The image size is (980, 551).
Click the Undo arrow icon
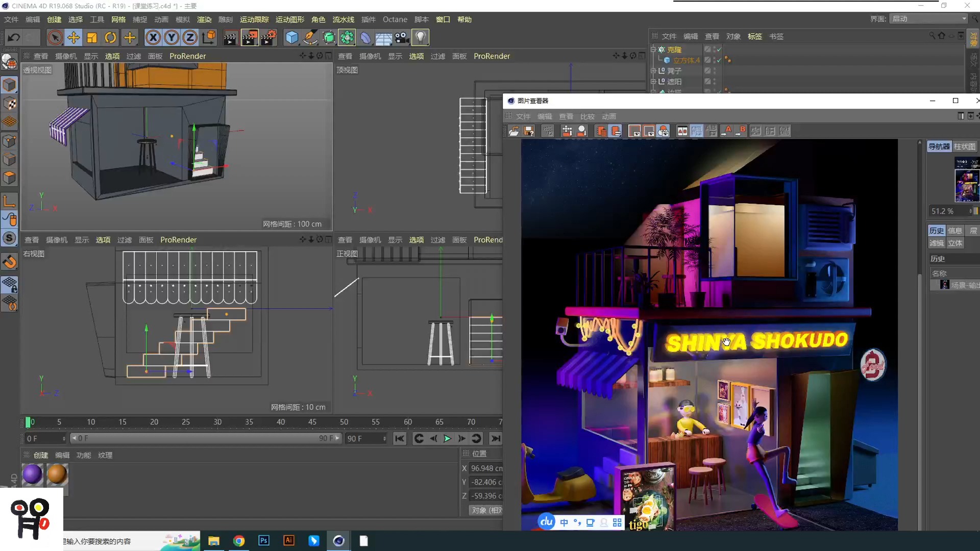coord(14,37)
